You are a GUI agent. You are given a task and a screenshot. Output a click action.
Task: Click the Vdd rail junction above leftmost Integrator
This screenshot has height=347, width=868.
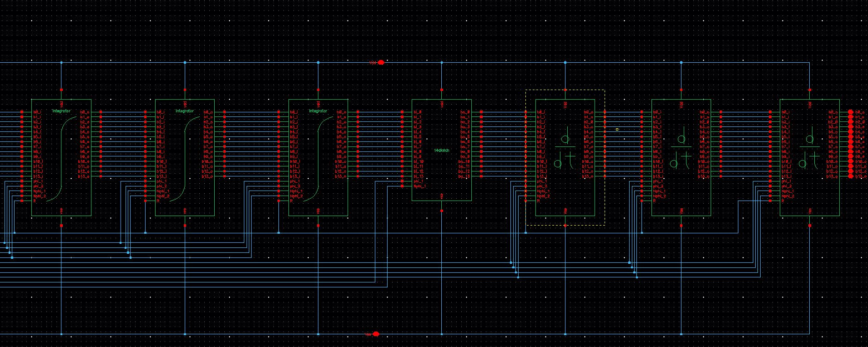[61, 62]
